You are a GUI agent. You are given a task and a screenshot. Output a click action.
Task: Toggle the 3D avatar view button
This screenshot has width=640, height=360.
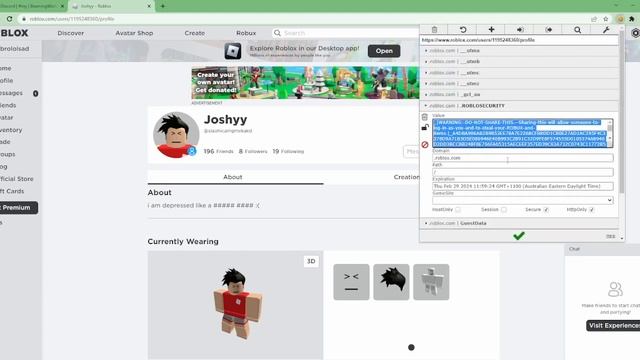tap(311, 261)
